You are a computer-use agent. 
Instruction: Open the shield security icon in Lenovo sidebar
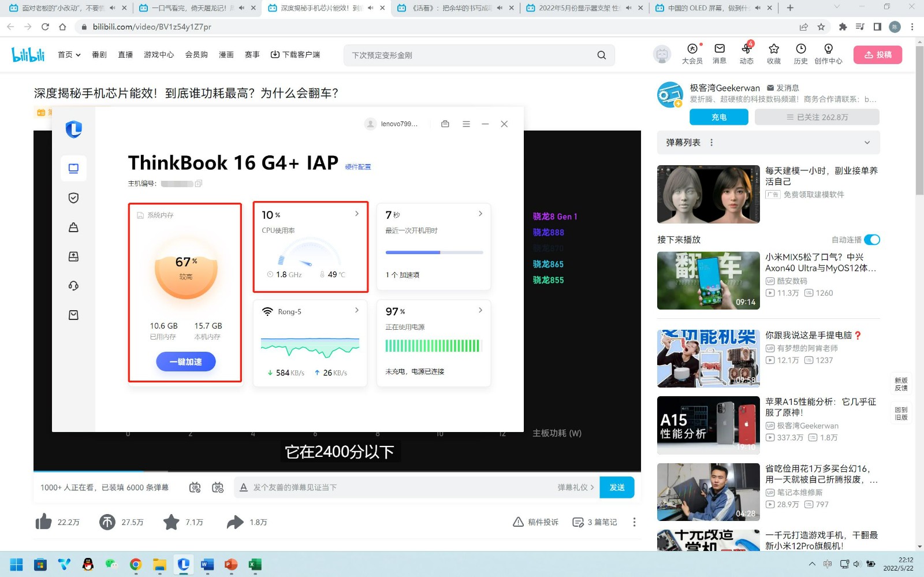tap(73, 198)
